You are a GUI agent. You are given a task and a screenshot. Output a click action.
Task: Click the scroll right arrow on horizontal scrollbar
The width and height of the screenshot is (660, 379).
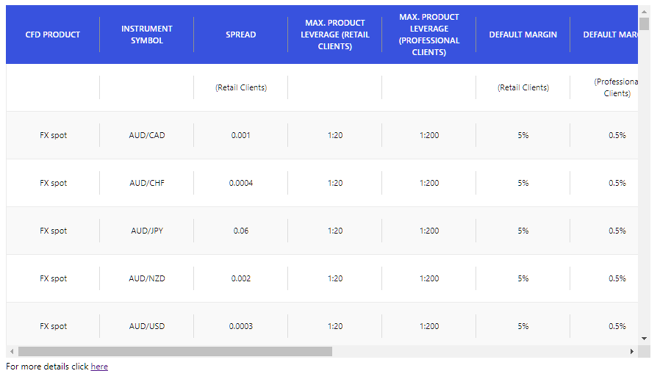[x=631, y=351]
